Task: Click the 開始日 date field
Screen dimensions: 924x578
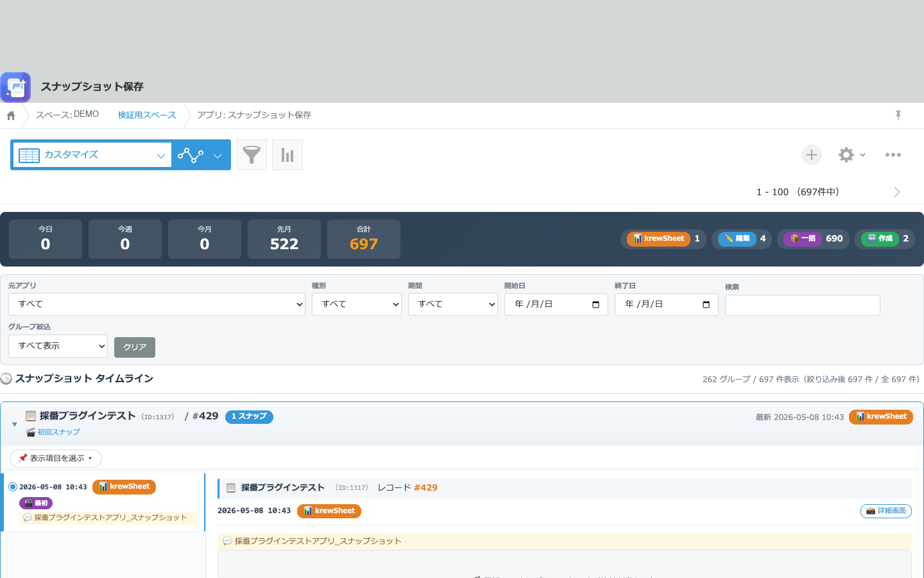Action: (556, 304)
